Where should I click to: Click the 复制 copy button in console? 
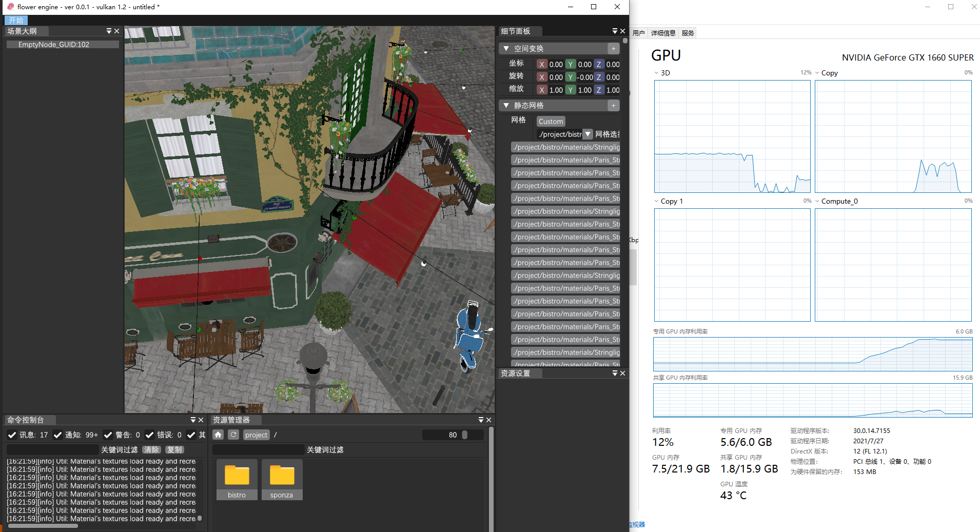(174, 450)
